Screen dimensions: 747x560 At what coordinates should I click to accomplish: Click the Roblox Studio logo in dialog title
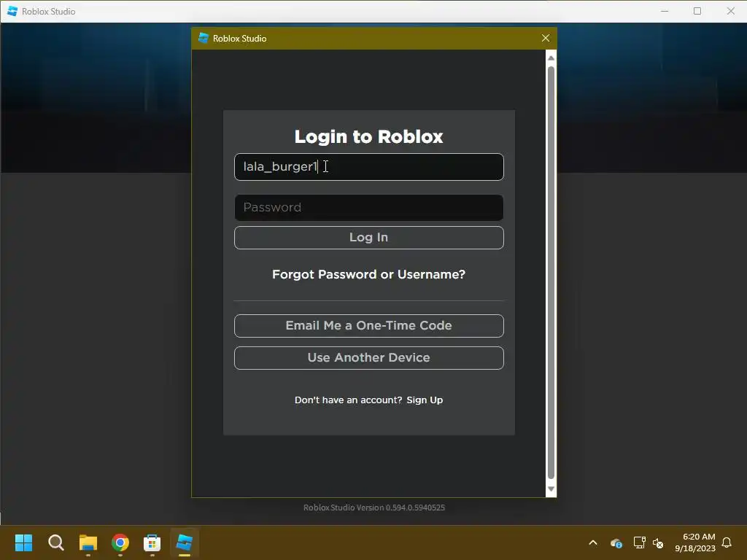tap(204, 38)
